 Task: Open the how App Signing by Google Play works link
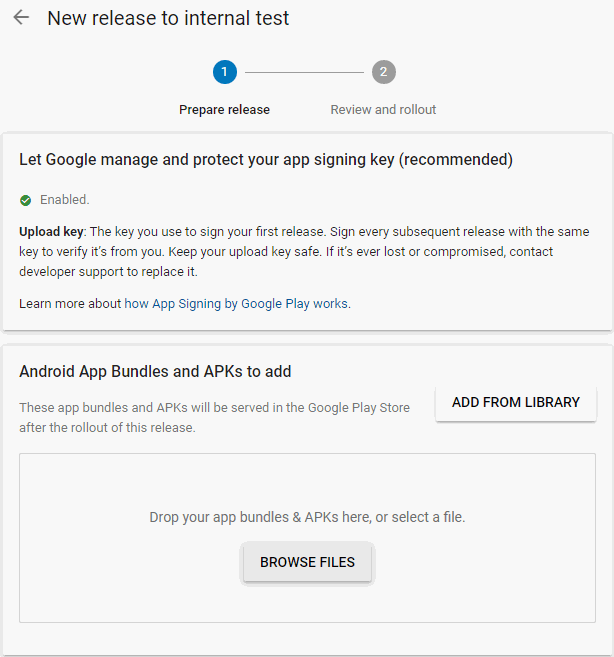[236, 303]
